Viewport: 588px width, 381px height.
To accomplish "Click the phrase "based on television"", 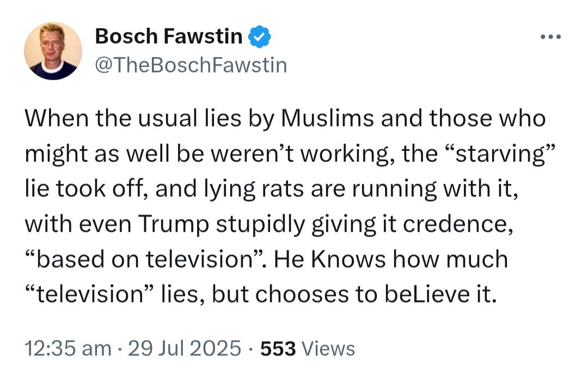I will pos(143,259).
